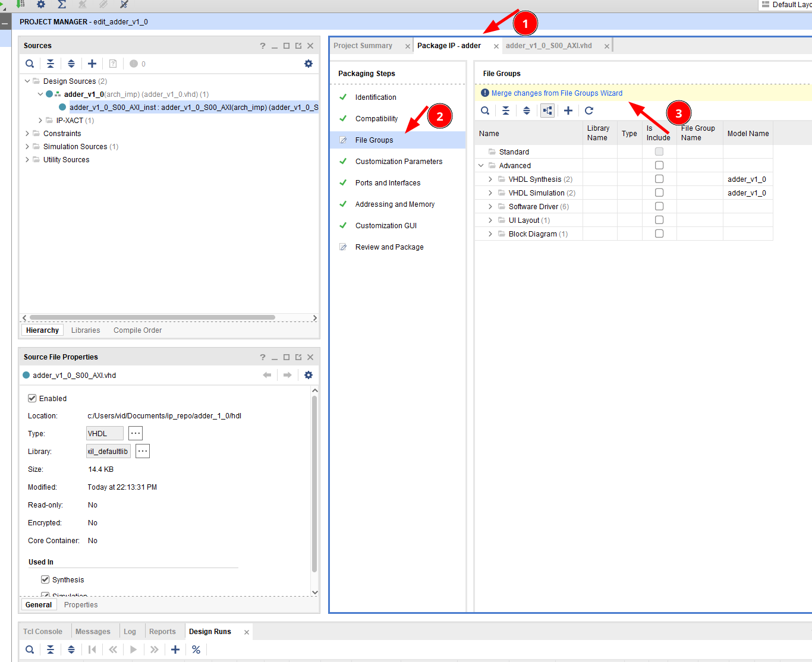Open Tcl Console tab
812x662 pixels.
43,632
